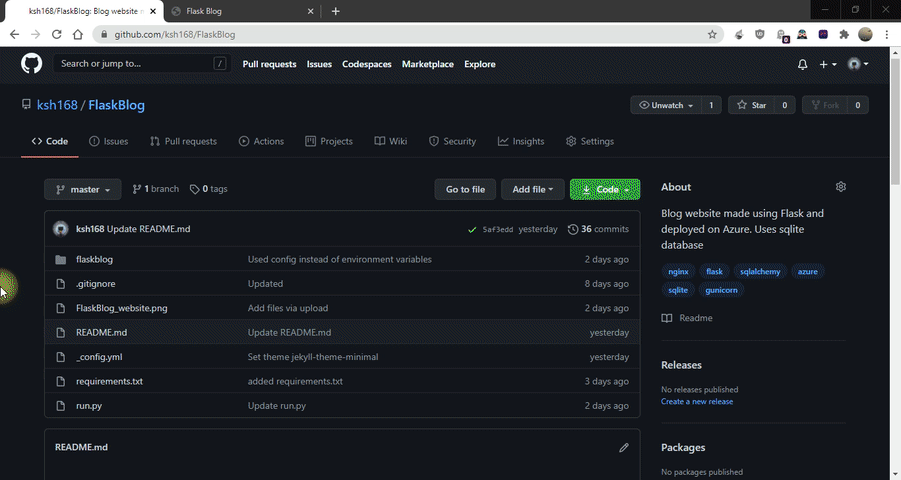The height and width of the screenshot is (480, 901).
Task: Select the Code repository tab
Action: point(49,141)
